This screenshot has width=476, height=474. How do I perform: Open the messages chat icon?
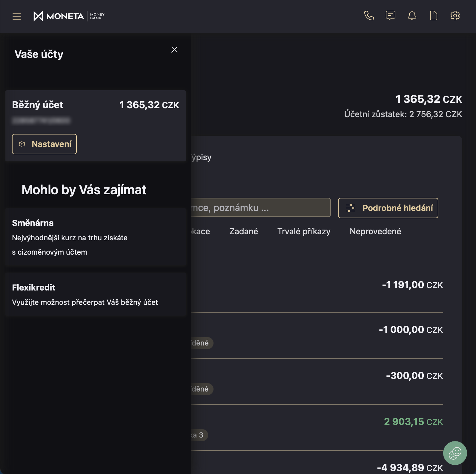point(390,16)
